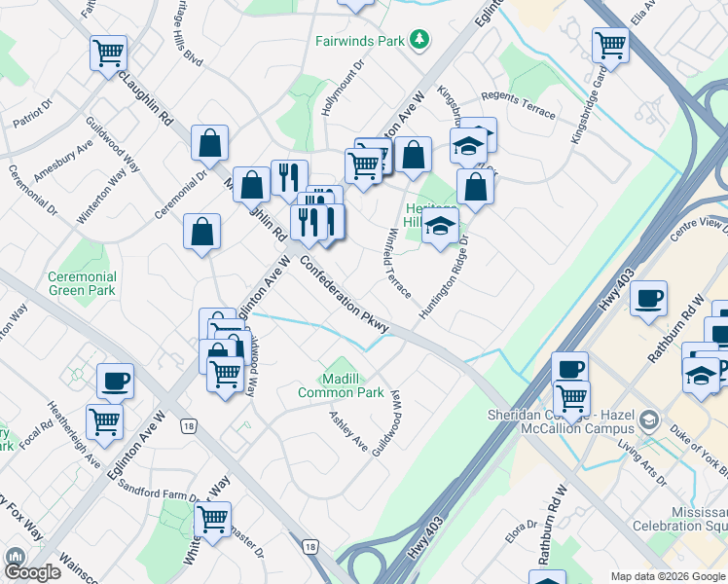Click the school marker at Heritage Hills park
Screen dimensions: 728x584
(x=441, y=226)
